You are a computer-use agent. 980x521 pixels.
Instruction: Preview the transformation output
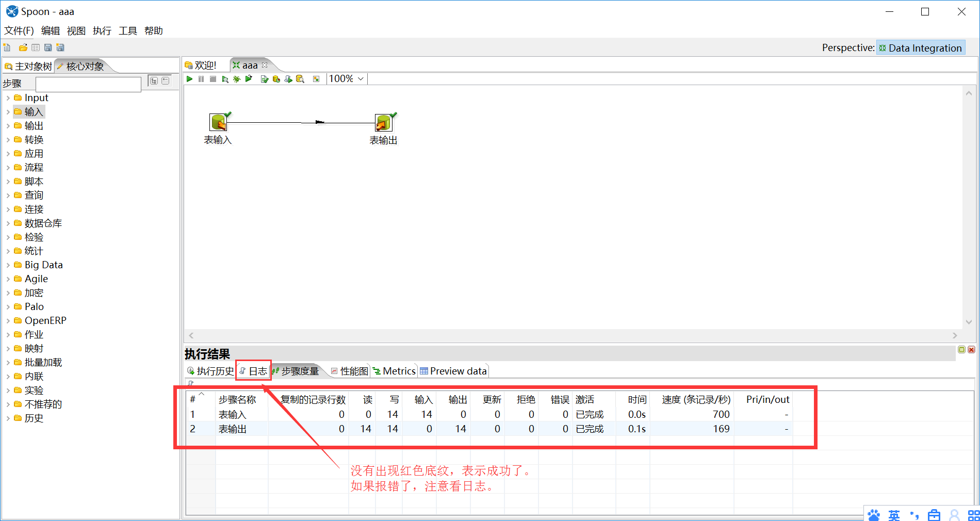pyautogui.click(x=225, y=78)
